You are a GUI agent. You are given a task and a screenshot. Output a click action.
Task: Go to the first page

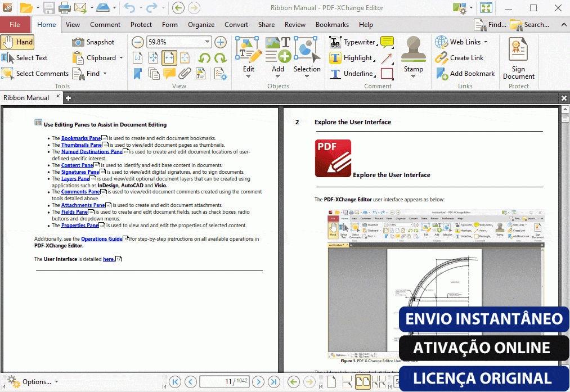coord(175,381)
